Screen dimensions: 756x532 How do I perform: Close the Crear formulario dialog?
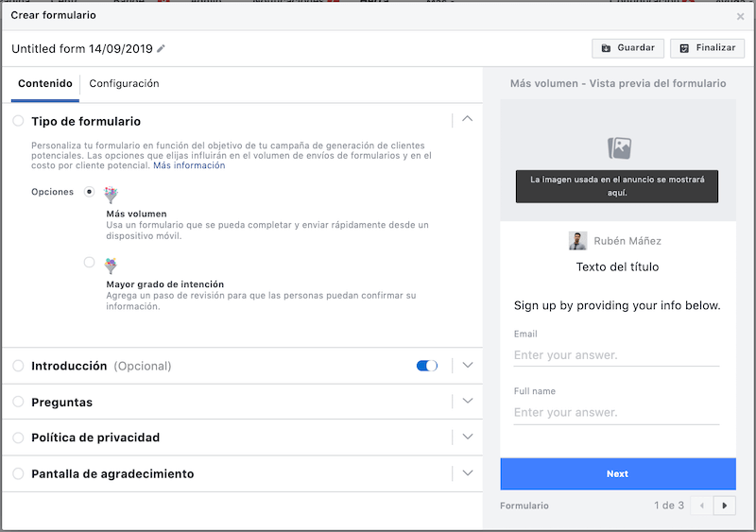[740, 16]
